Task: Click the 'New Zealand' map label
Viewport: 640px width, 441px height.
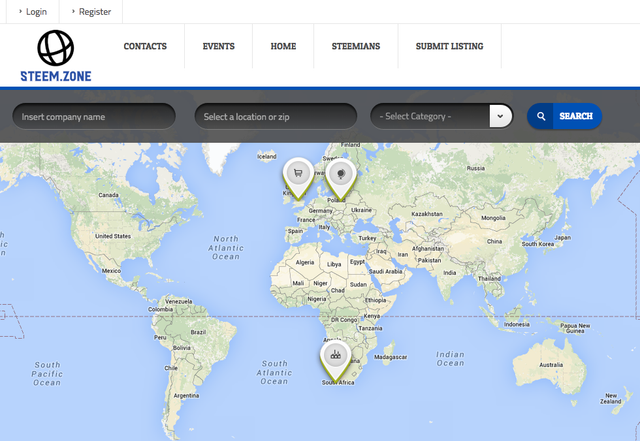Action: [611, 399]
